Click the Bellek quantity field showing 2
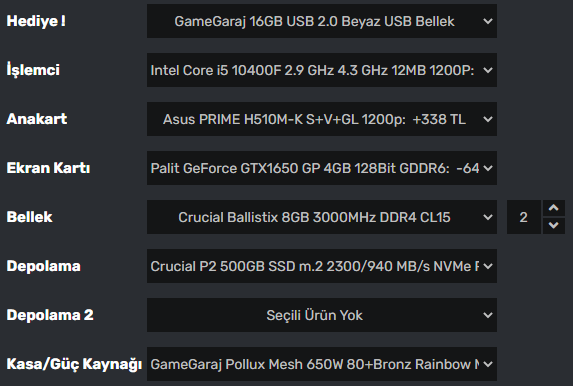 (x=524, y=217)
